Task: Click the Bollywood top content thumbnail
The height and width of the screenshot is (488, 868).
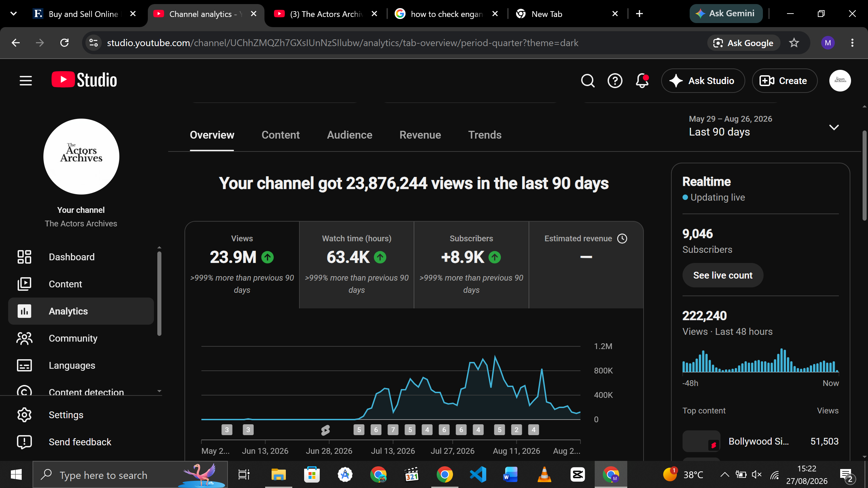Action: (x=701, y=441)
